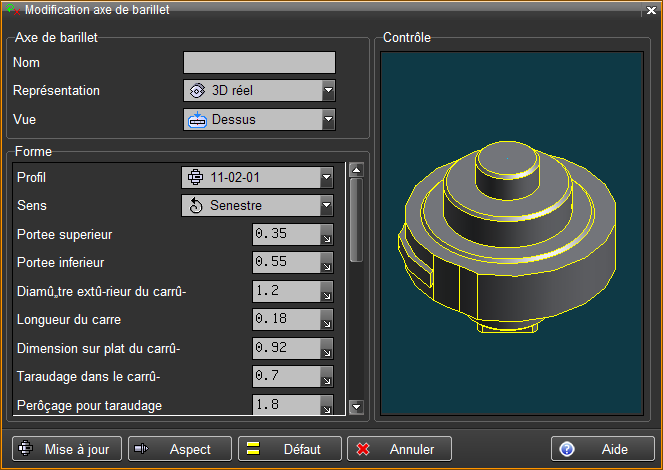Open the Vue dropdown showing Dessus
The height and width of the screenshot is (470, 663).
[x=259, y=120]
